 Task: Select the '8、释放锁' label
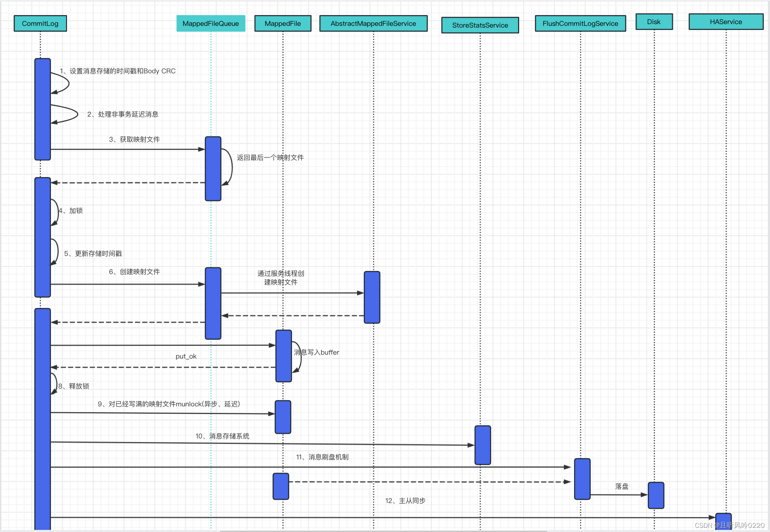(74, 386)
